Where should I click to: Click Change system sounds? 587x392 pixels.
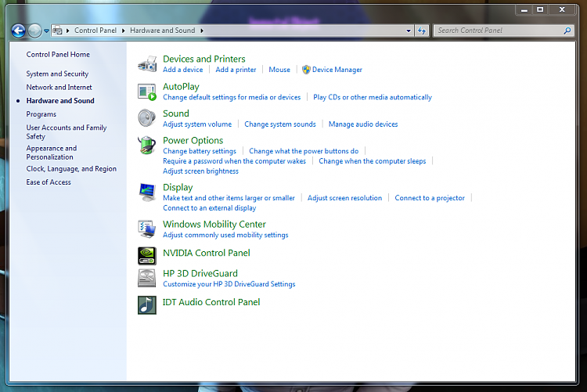click(x=280, y=124)
